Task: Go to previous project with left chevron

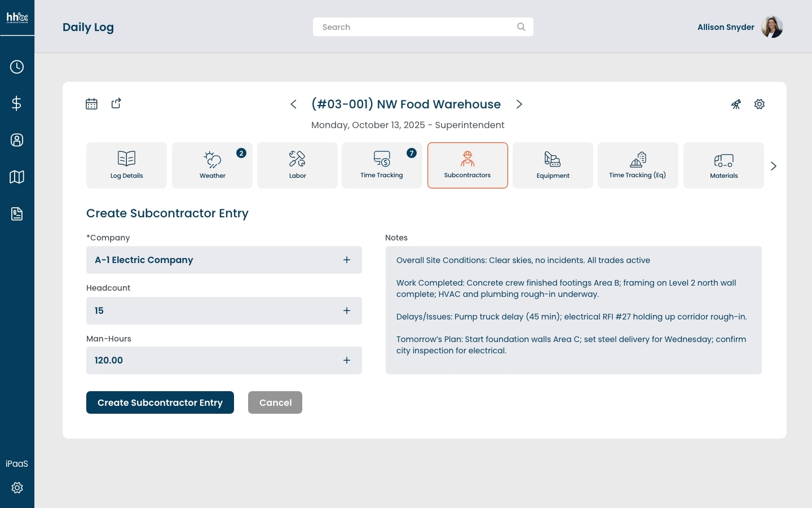Action: coord(293,104)
